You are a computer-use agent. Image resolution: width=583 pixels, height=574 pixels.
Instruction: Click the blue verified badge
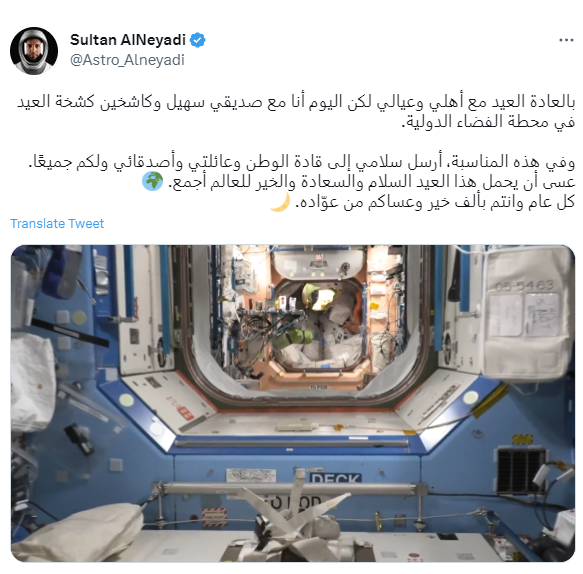197,40
